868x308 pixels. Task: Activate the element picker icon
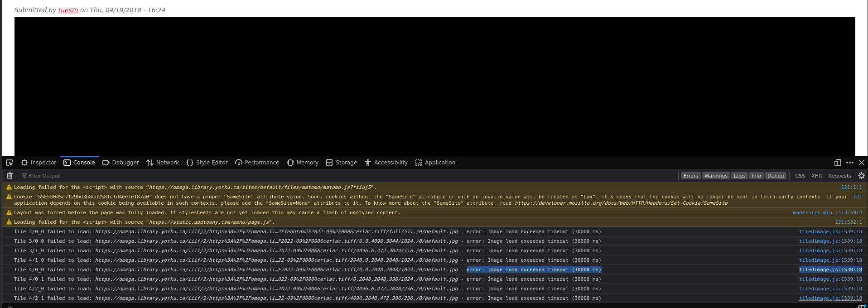click(10, 163)
